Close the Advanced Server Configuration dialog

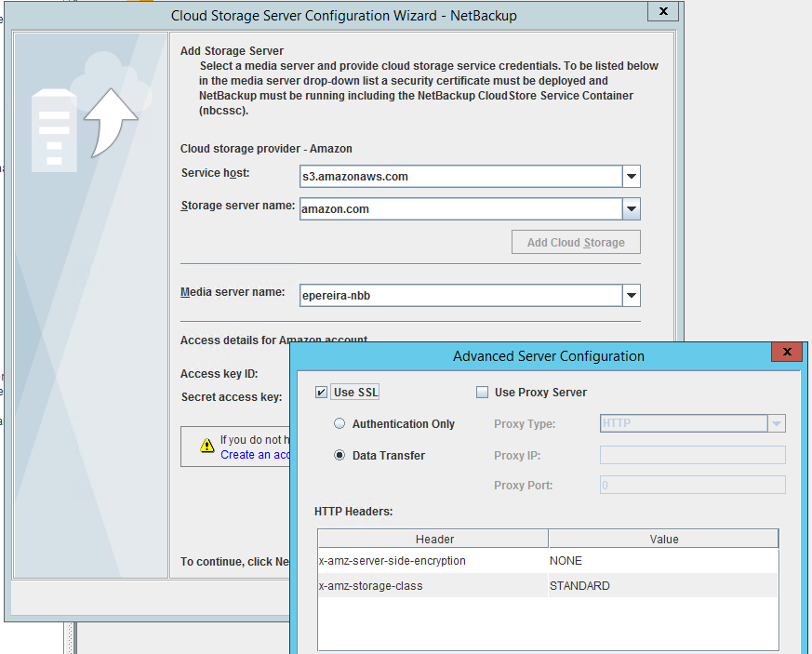pyautogui.click(x=787, y=352)
